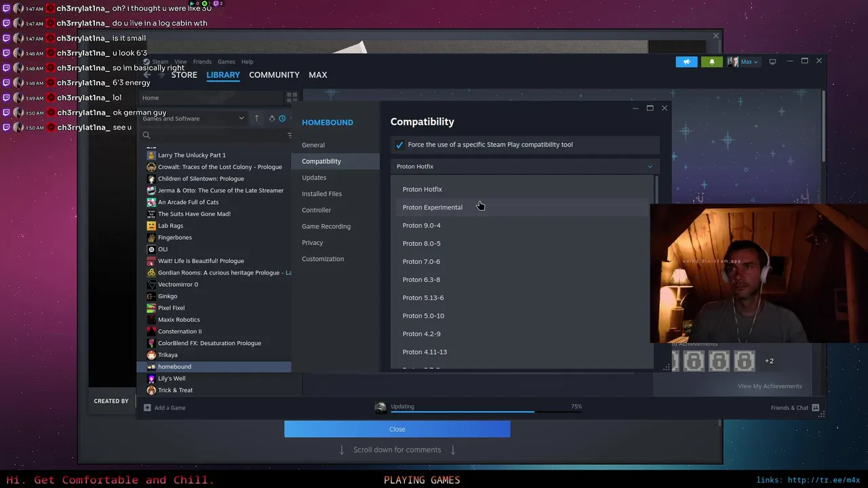
Task: Click Add a Game label
Action: 170,408
